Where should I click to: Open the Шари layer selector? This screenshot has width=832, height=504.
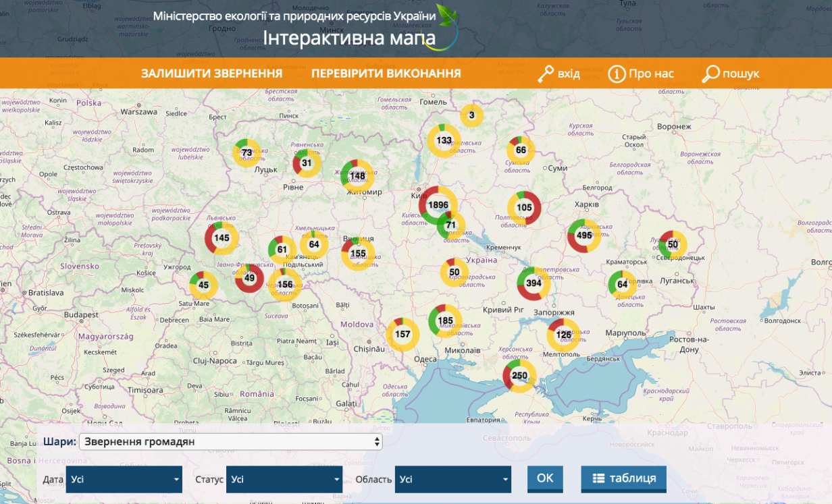point(231,442)
